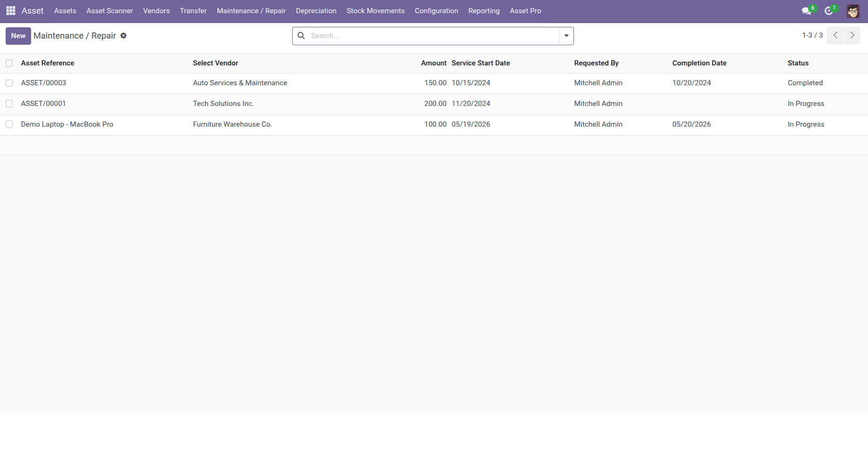This screenshot has height=453, width=868.
Task: Sort by Completion Date column header
Action: click(x=699, y=63)
